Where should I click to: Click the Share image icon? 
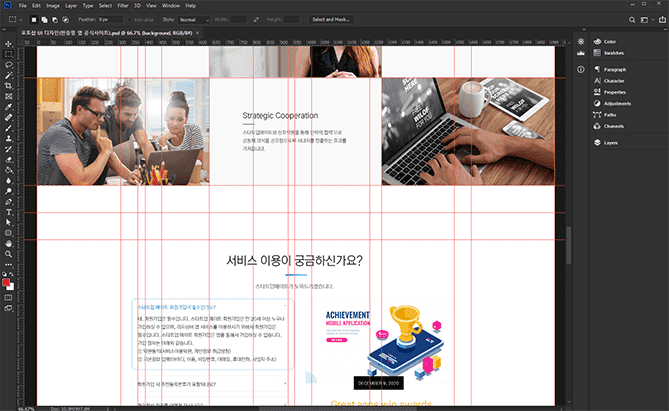point(662,20)
